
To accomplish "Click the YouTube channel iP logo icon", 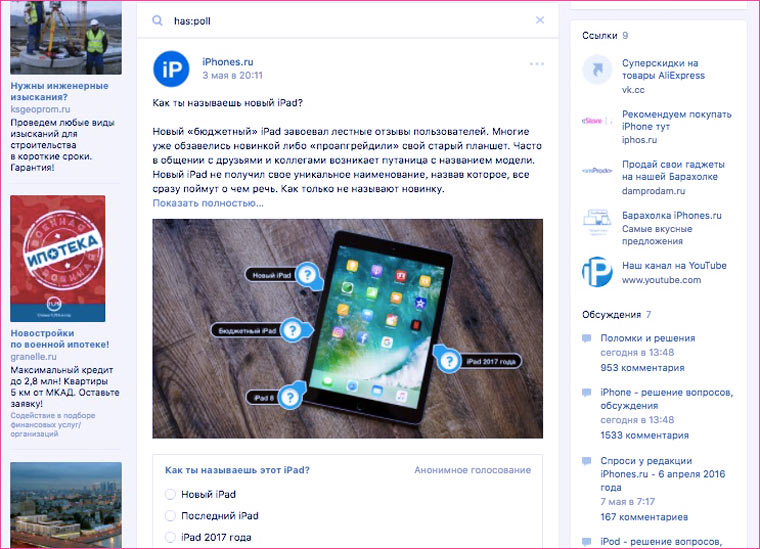I will pyautogui.click(x=597, y=272).
